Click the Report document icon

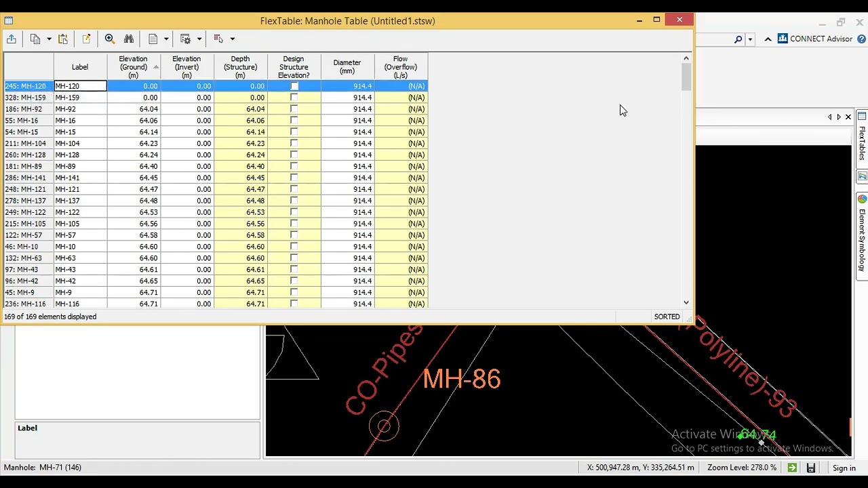(153, 39)
